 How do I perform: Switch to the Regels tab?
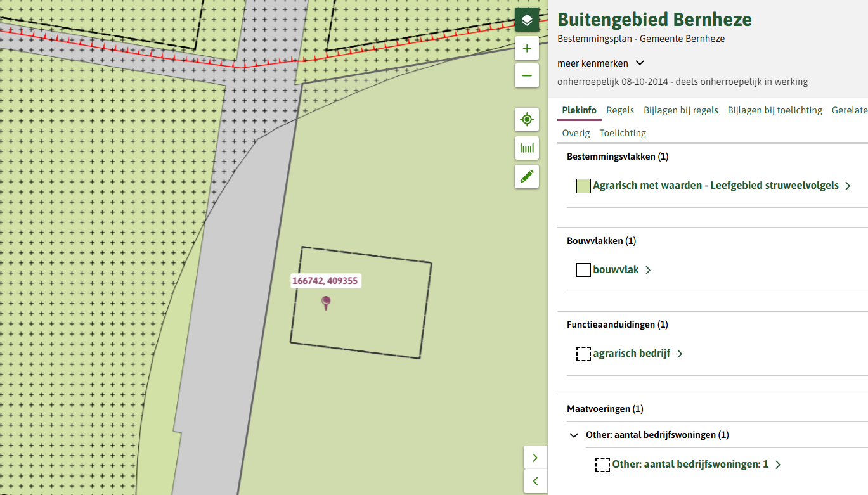coord(620,110)
